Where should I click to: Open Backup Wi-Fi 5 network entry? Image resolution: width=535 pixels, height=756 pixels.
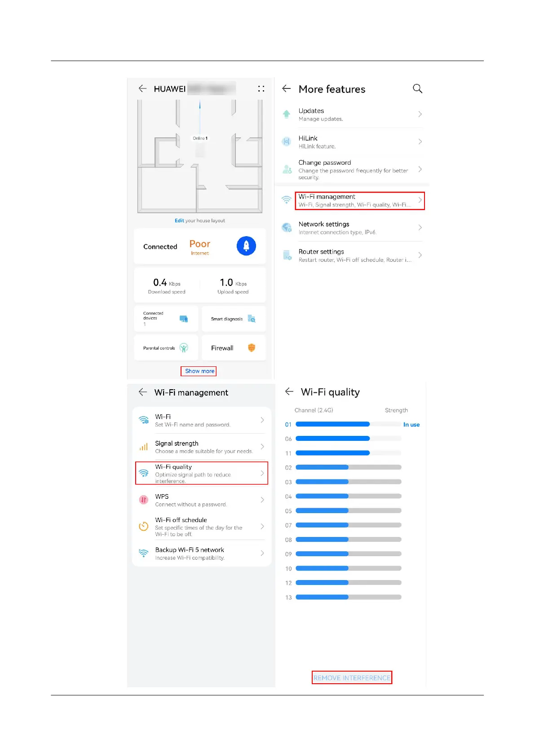tap(202, 553)
